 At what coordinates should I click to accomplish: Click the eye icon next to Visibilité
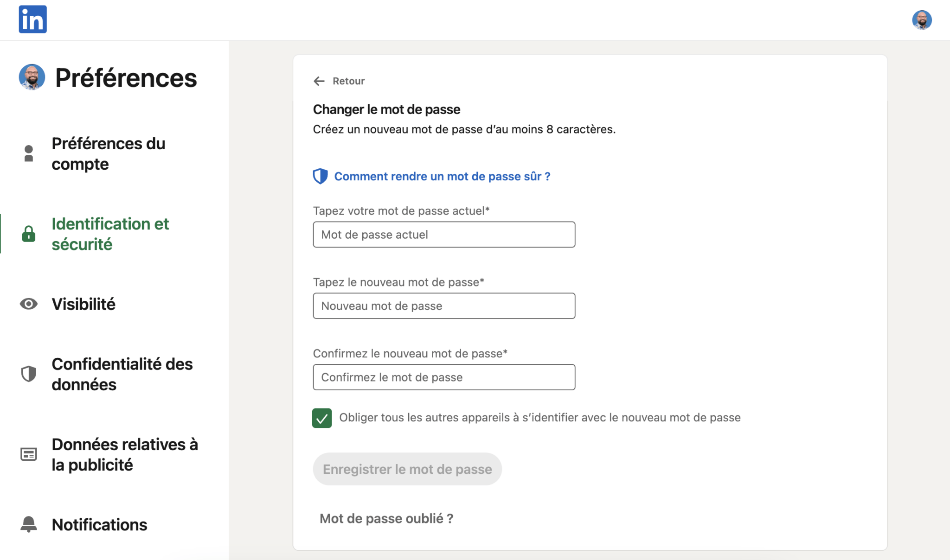click(x=29, y=304)
